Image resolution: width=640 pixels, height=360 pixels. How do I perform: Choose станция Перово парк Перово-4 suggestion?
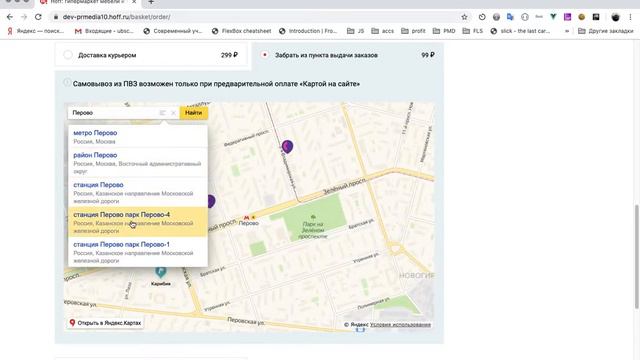pos(138,222)
